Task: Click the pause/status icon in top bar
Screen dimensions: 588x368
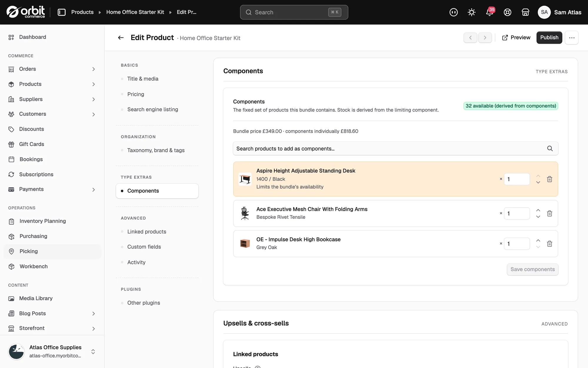Action: click(x=454, y=12)
